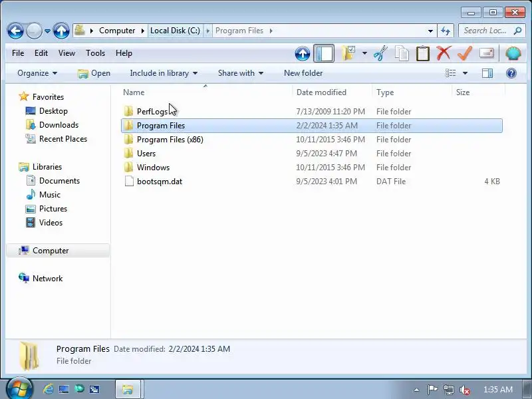Click Libraries in navigation pane
Screen dimensions: 532x399
point(47,167)
